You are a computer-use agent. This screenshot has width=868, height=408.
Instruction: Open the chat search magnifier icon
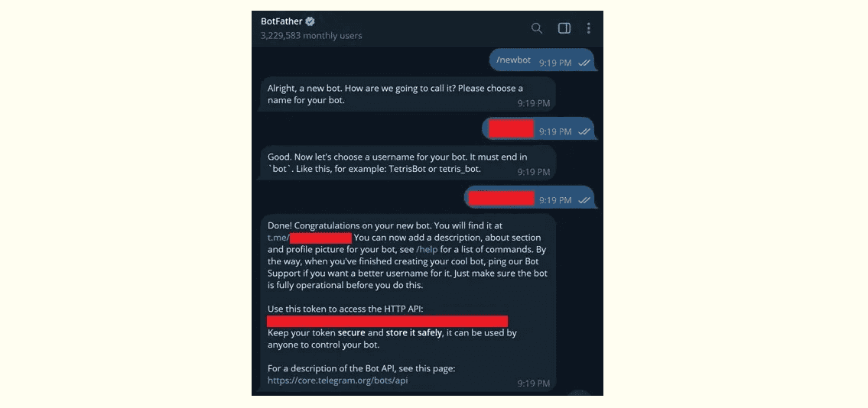536,28
